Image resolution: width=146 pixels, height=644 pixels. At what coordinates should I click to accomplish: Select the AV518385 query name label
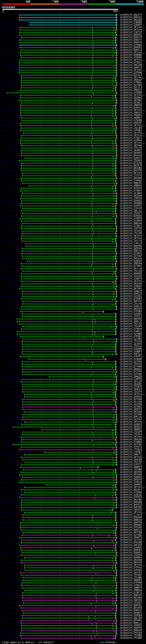click(8, 7)
